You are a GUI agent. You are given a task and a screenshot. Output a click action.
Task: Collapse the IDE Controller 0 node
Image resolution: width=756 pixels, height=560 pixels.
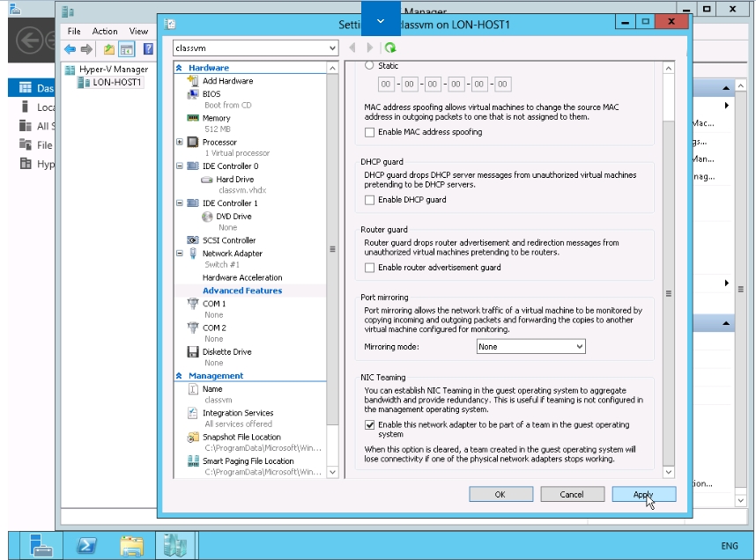[x=180, y=166]
